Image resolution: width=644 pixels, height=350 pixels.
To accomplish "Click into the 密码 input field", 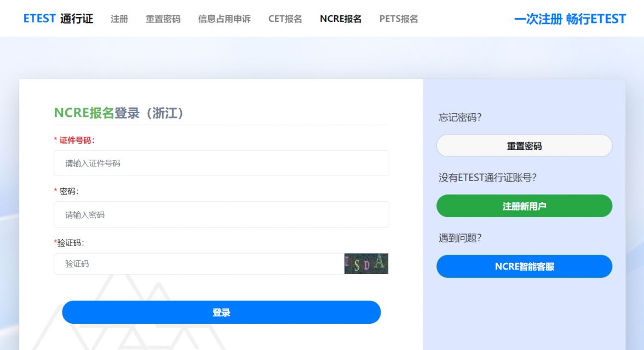I will coord(221,214).
